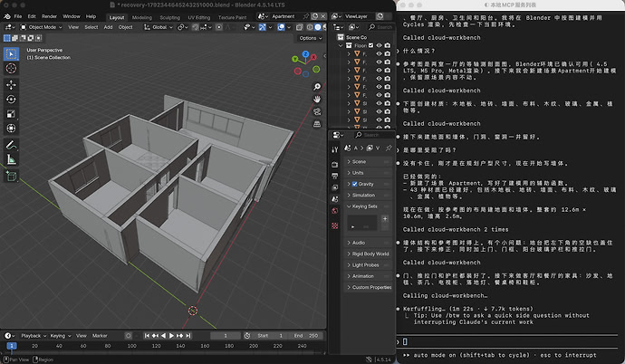Select the Annotate pencil tool

[x=11, y=145]
